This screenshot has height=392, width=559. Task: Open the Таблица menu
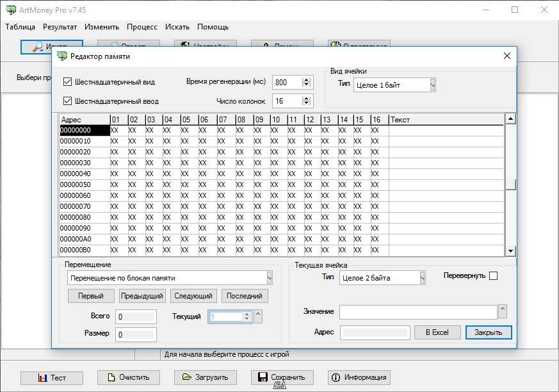click(x=20, y=27)
